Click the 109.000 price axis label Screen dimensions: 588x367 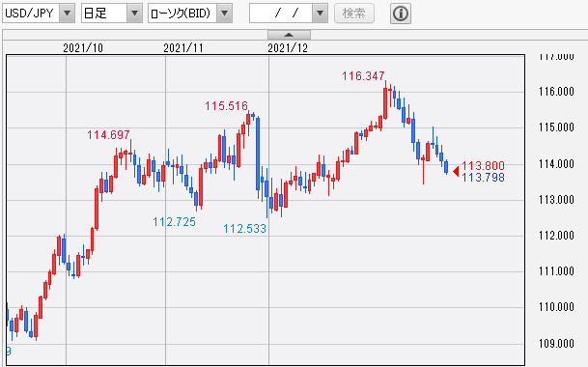(x=556, y=344)
